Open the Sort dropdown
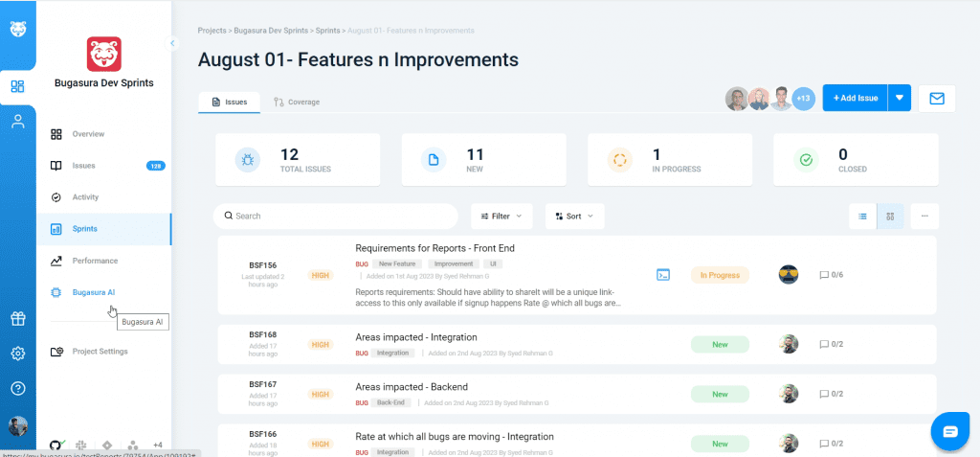 pyautogui.click(x=574, y=216)
